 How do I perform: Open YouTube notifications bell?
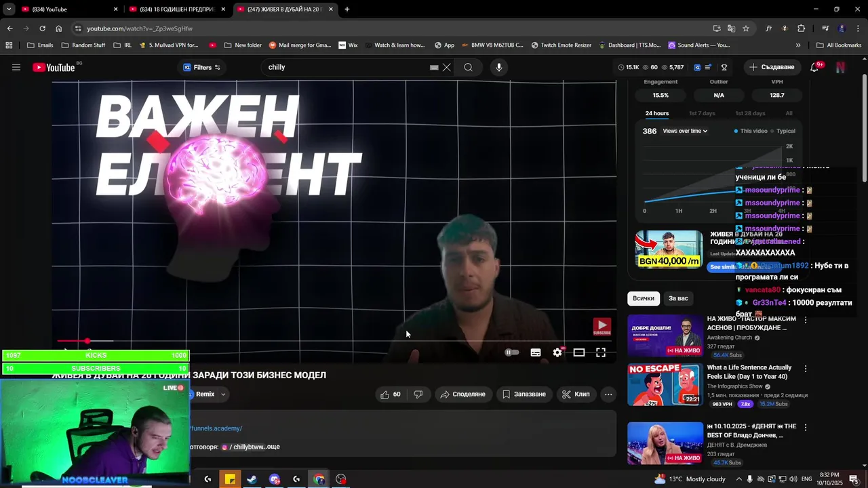(815, 67)
